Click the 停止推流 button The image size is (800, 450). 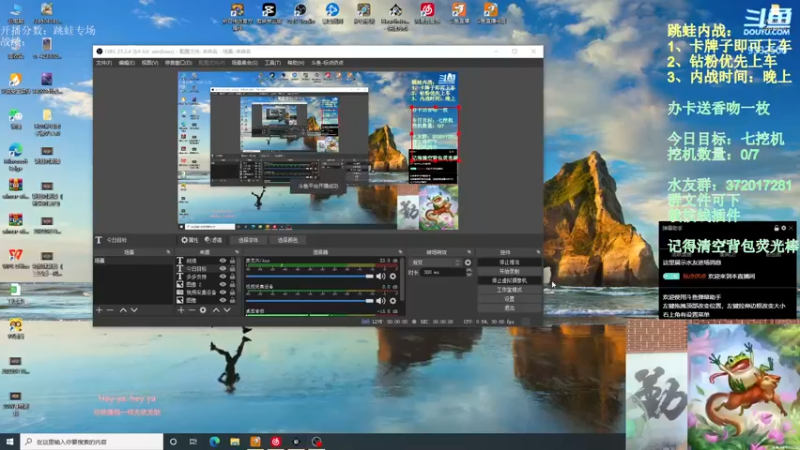(509, 262)
